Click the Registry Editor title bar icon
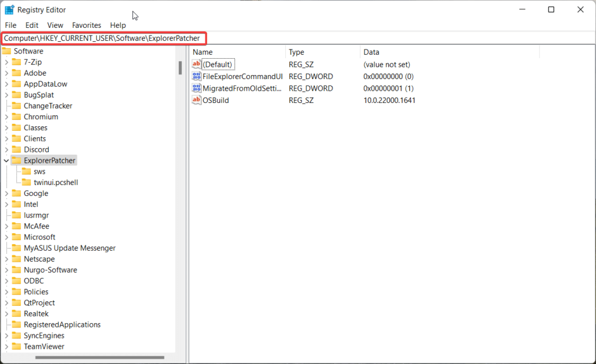Viewport: 596px width, 364px height. tap(8, 9)
